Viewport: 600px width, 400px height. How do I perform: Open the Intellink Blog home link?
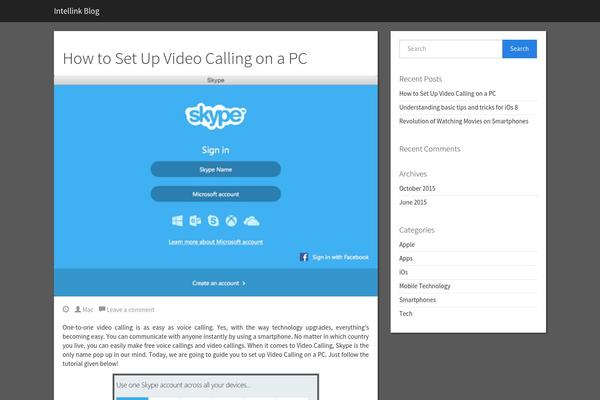(77, 11)
